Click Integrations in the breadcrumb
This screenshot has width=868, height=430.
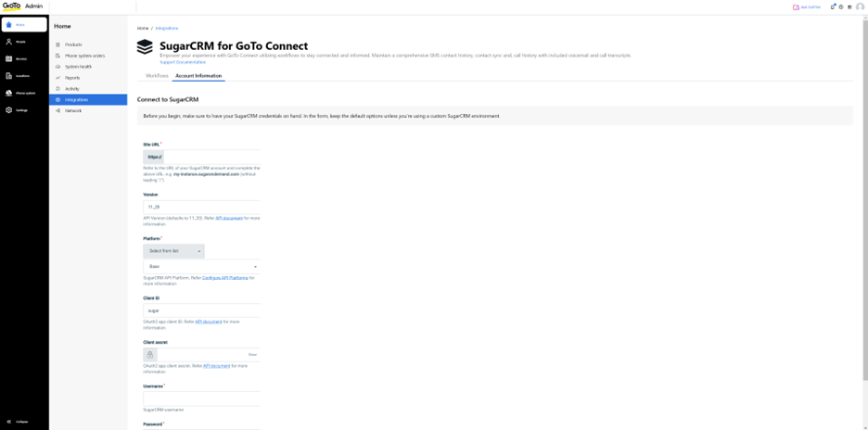(x=167, y=29)
